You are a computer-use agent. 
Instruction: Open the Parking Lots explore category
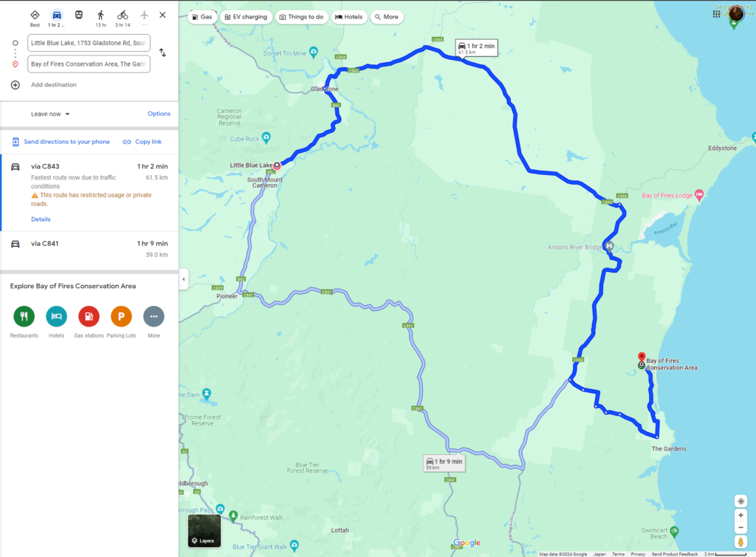tap(121, 317)
